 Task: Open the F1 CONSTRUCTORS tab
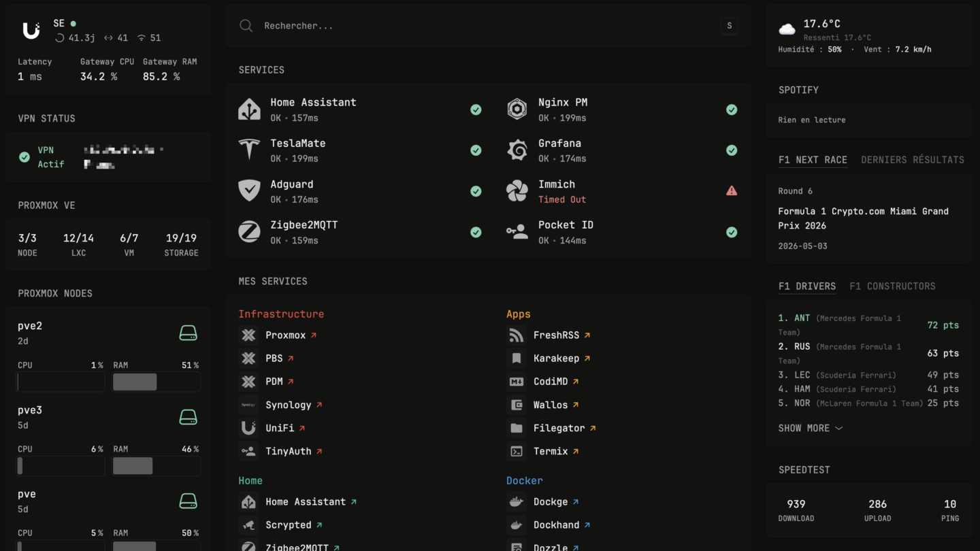(892, 286)
